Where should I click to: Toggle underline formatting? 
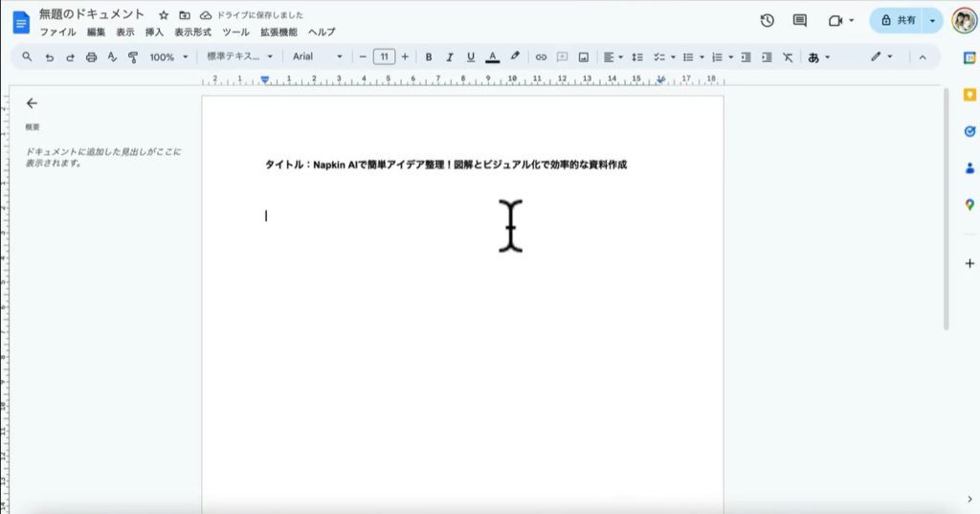click(x=470, y=57)
